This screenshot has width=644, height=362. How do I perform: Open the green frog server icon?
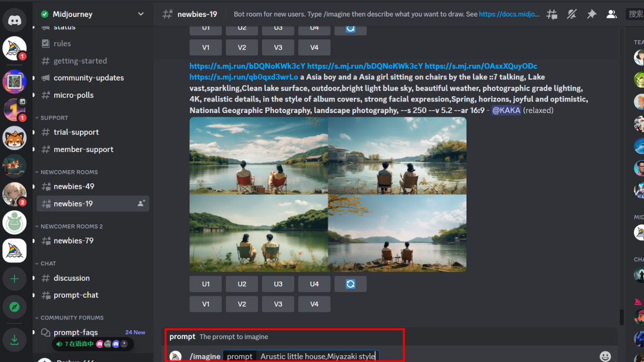pos(14,222)
